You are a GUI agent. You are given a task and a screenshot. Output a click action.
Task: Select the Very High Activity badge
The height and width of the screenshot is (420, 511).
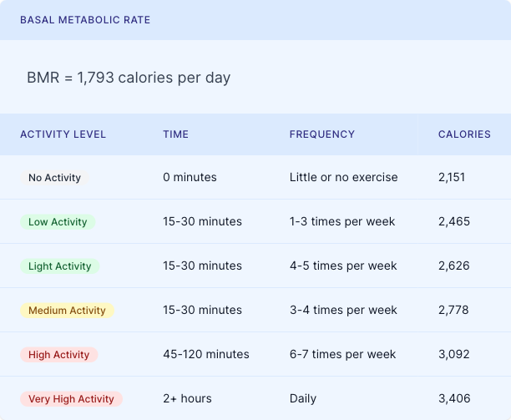tap(71, 399)
